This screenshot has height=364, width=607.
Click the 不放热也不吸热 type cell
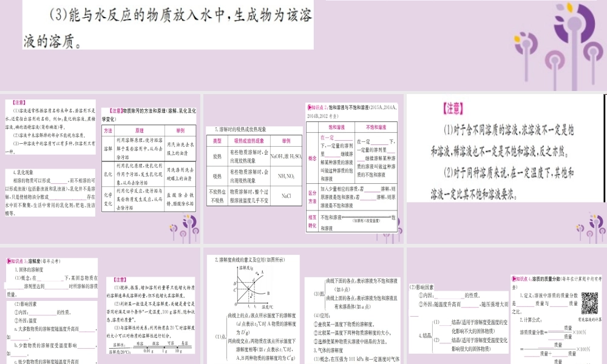(217, 196)
